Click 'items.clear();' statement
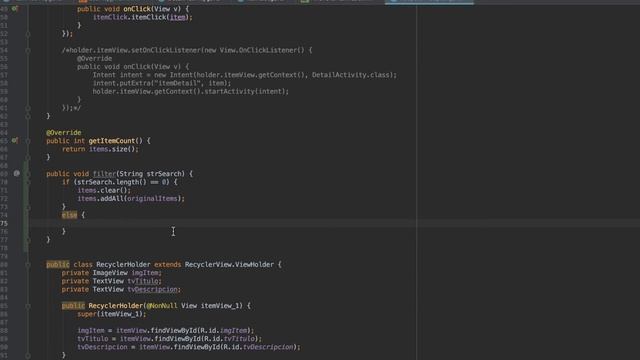 point(104,190)
